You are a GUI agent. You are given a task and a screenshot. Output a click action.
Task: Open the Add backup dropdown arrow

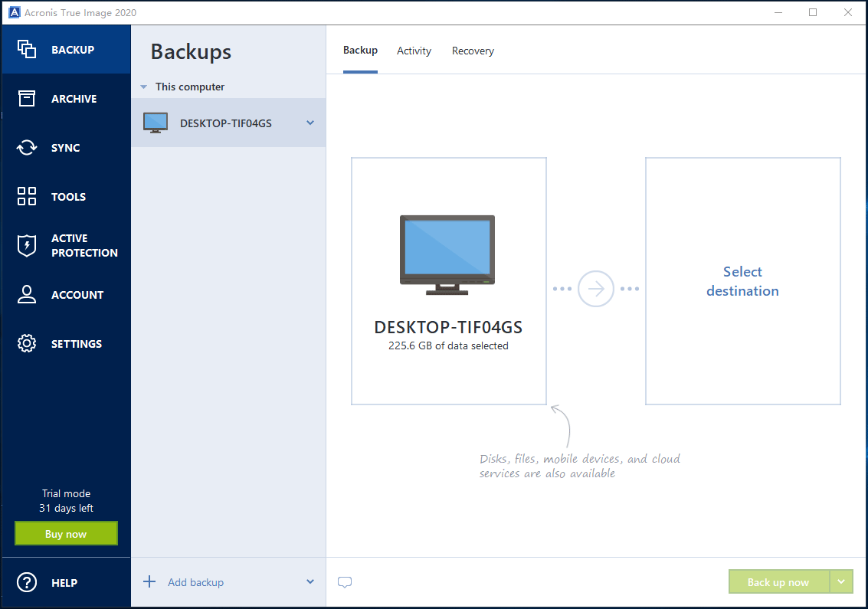310,582
